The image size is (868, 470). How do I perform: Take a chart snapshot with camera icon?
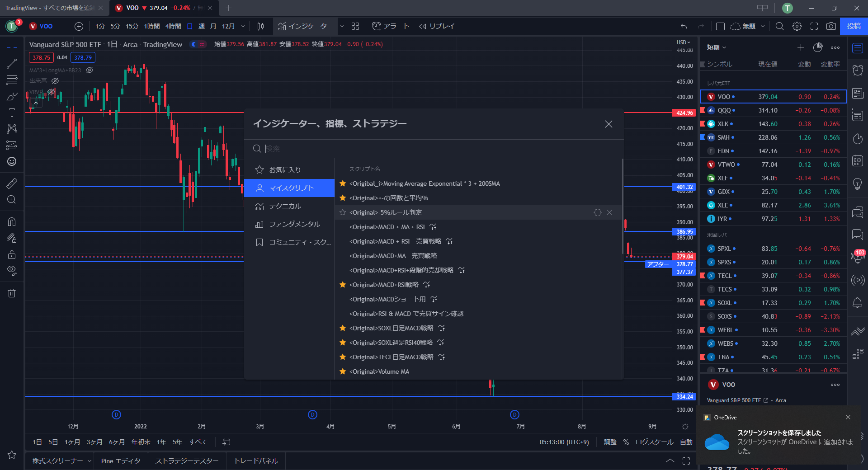(831, 26)
